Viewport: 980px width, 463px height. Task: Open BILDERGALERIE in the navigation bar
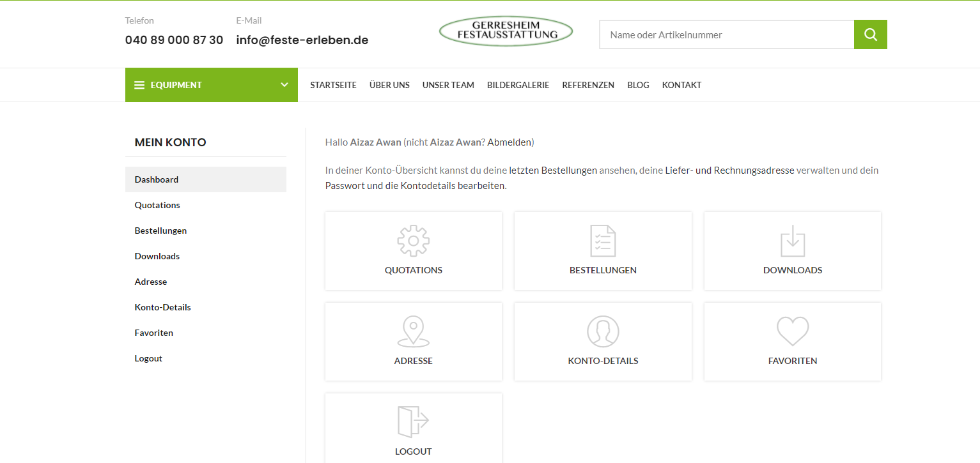click(x=518, y=85)
